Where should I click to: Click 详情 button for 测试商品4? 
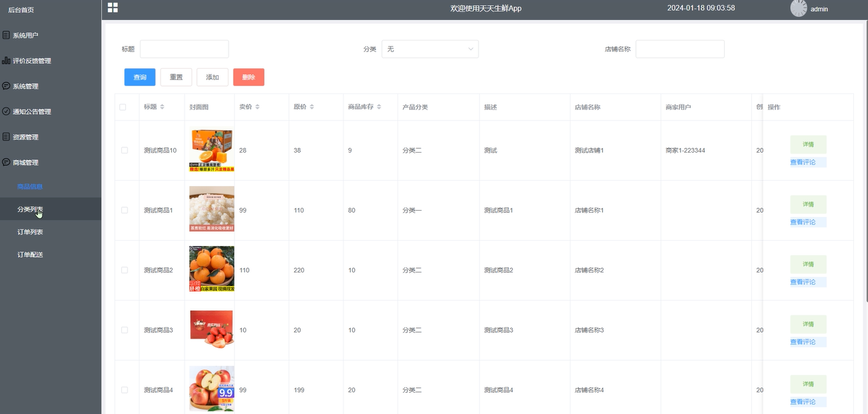pyautogui.click(x=808, y=385)
